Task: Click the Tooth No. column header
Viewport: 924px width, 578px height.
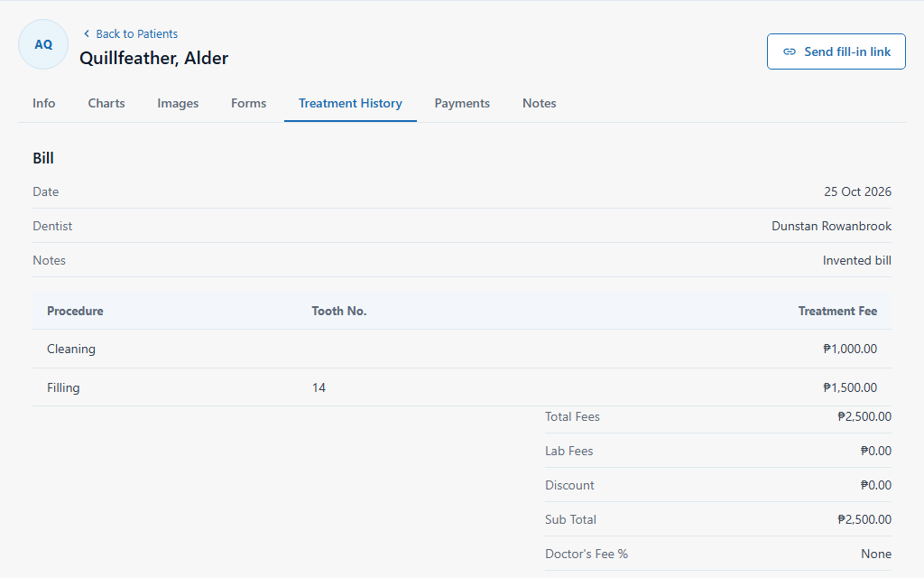Action: pos(339,311)
